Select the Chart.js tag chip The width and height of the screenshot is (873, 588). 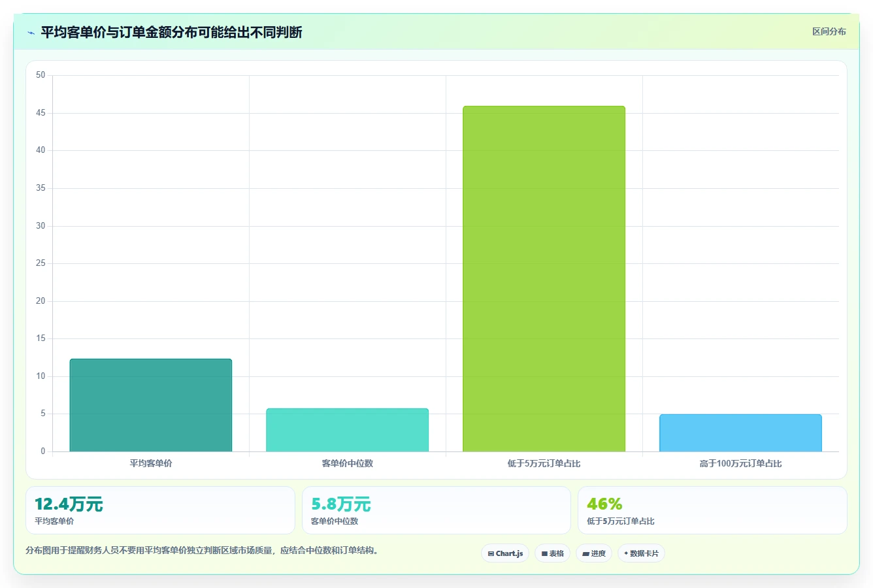pos(505,553)
